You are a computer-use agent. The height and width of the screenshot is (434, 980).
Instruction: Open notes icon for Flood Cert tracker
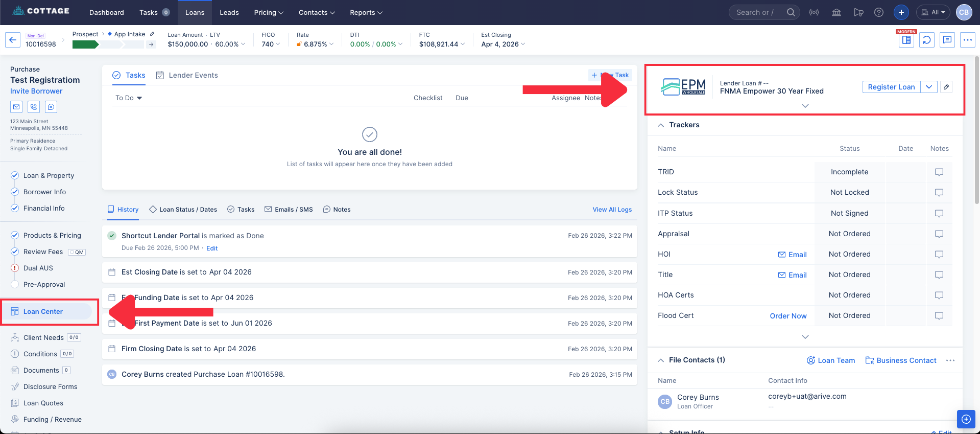[x=939, y=315]
